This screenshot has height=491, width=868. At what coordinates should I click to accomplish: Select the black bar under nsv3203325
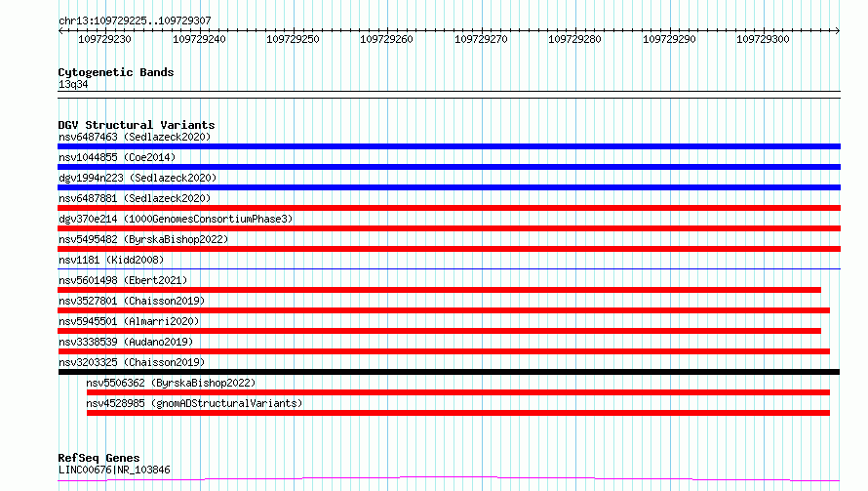(449, 372)
